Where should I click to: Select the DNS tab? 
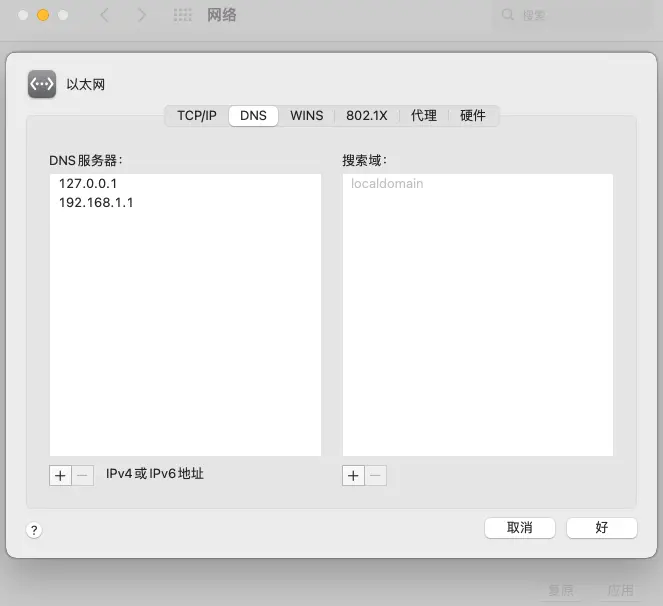[x=253, y=116]
